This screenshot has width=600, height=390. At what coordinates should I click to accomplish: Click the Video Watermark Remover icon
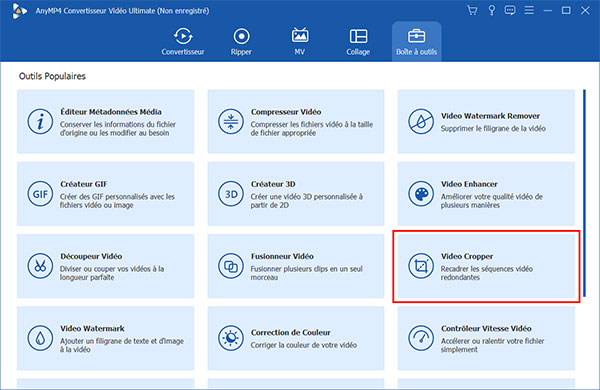pos(421,122)
